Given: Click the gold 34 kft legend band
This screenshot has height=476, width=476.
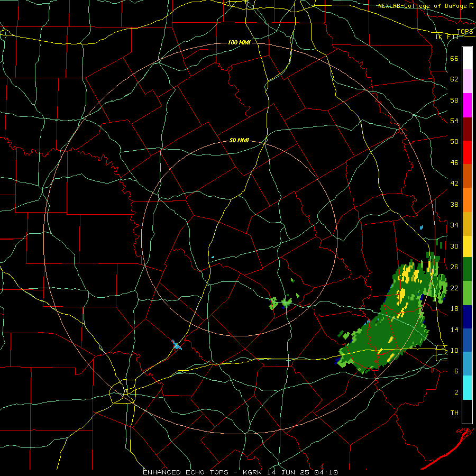Looking at the screenshot, I should pos(467,224).
